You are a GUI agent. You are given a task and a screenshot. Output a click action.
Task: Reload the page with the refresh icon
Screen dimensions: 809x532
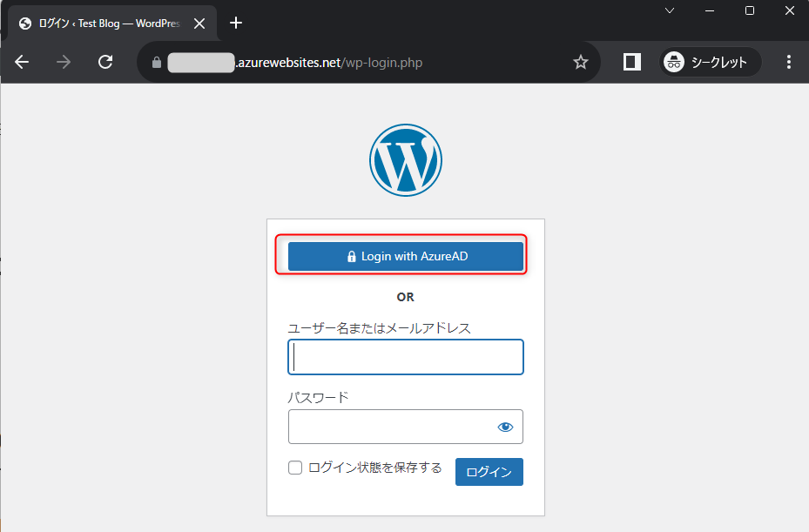pos(105,63)
